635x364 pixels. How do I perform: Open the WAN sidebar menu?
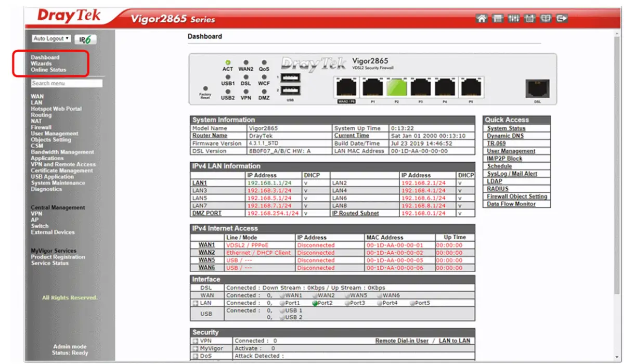click(37, 96)
